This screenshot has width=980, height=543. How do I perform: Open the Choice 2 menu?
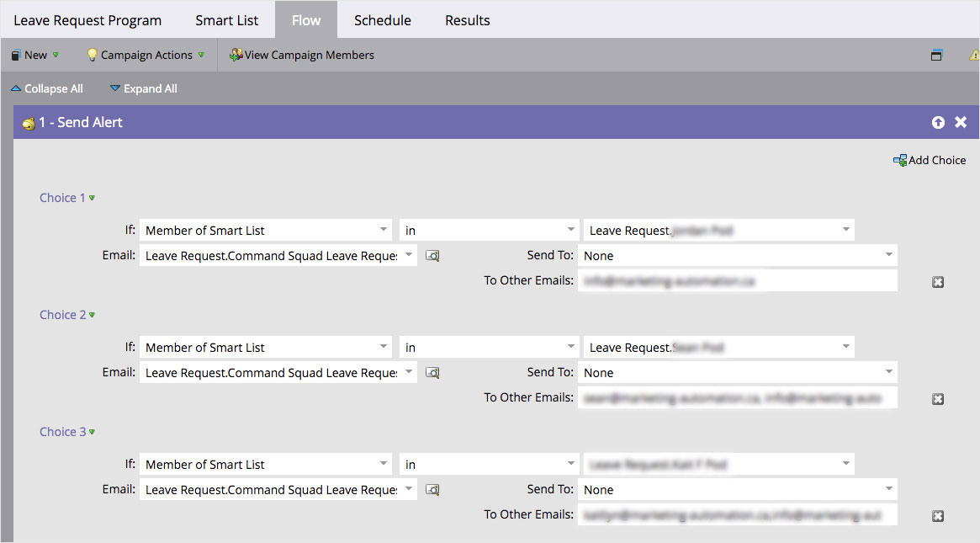(x=66, y=315)
